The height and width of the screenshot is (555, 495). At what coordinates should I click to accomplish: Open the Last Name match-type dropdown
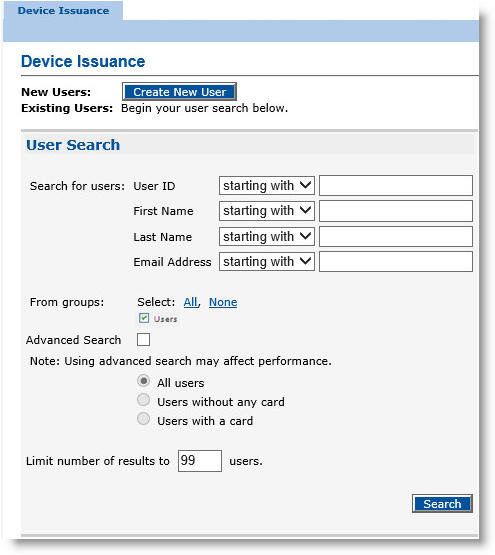[x=267, y=236]
